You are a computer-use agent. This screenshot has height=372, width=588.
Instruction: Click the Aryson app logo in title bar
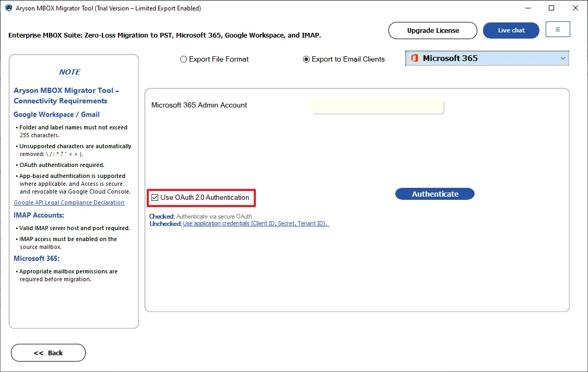(x=9, y=8)
